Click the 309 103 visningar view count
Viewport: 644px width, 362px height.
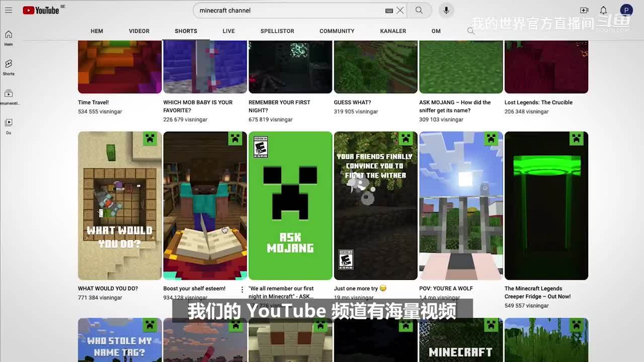[x=441, y=120]
